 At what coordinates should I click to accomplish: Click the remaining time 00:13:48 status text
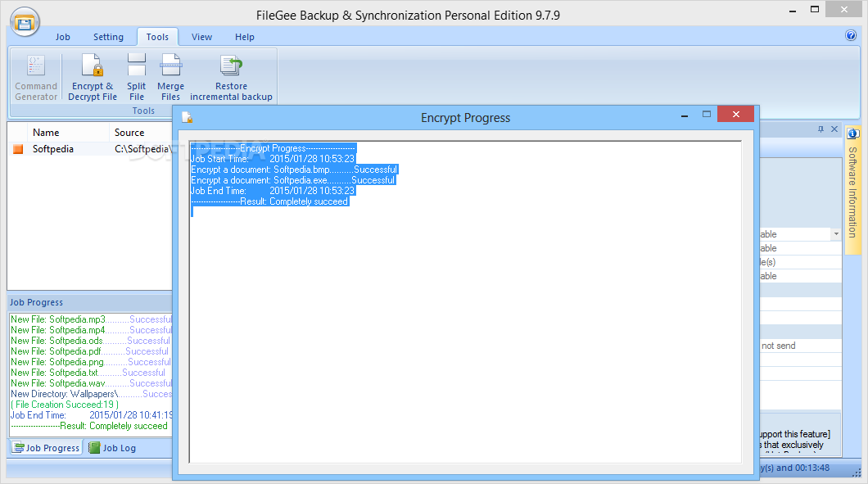click(x=795, y=468)
